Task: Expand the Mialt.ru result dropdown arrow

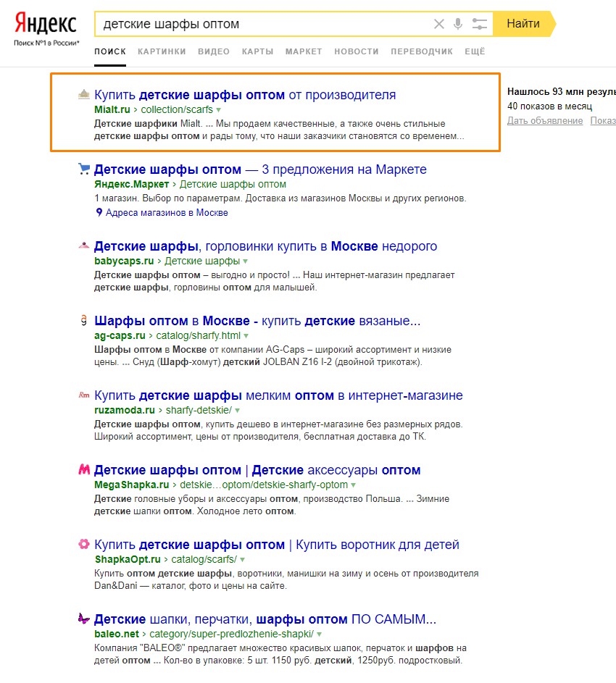Action: (x=218, y=110)
